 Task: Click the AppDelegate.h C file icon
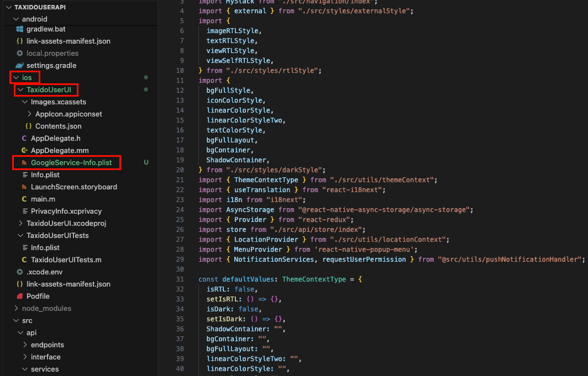24,139
